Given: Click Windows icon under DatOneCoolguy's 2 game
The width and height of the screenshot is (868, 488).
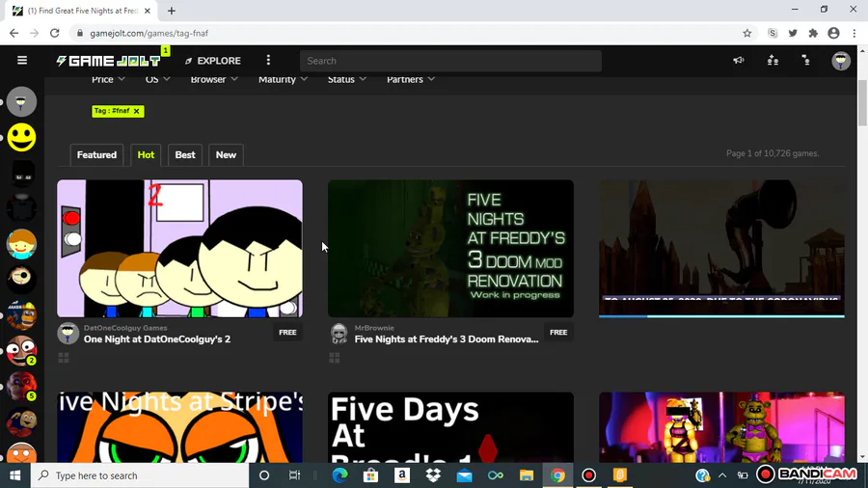Looking at the screenshot, I should [x=64, y=358].
